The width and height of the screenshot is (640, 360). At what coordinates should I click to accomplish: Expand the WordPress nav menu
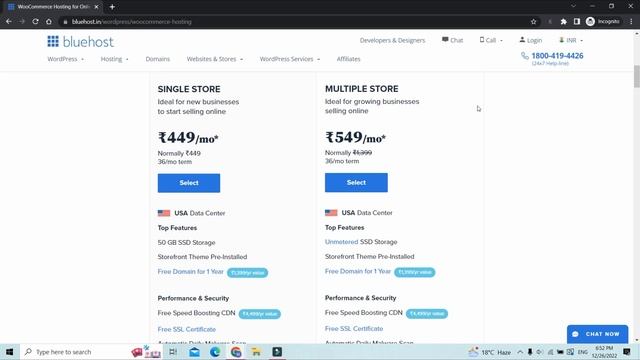pos(66,59)
